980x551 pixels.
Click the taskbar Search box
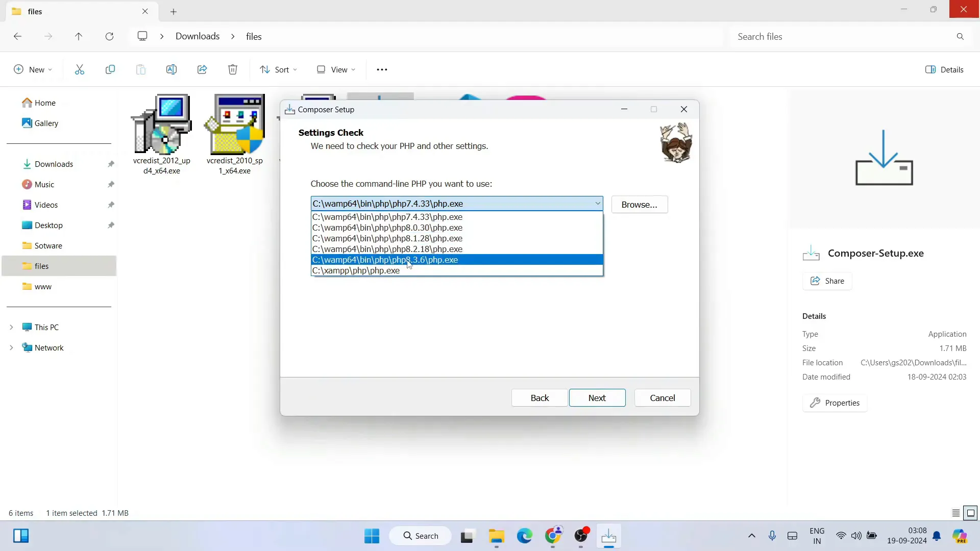[421, 536]
